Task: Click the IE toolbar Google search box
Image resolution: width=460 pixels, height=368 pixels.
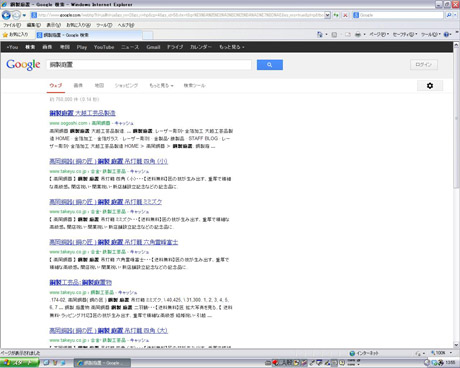Action: (x=398, y=15)
